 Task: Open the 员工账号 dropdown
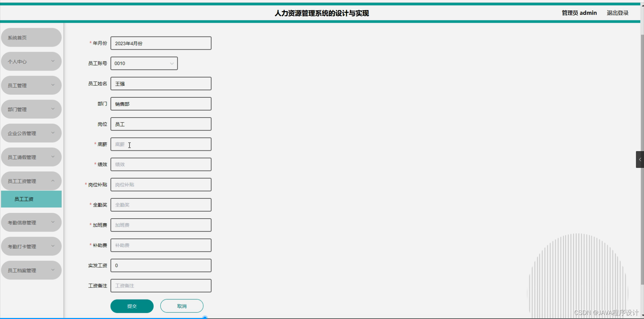click(144, 63)
